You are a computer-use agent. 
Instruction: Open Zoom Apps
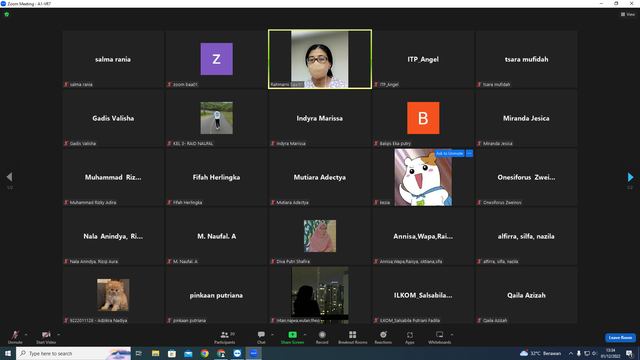pos(410,337)
